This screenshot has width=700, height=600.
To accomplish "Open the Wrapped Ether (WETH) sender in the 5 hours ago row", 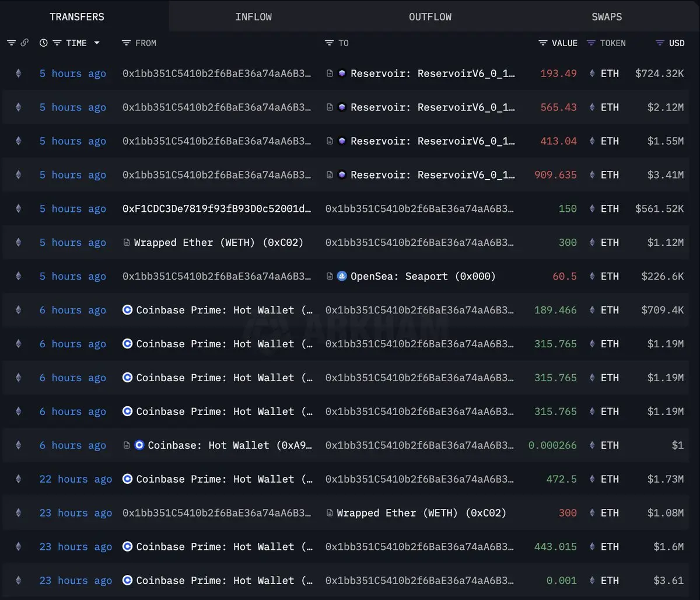I will coord(219,242).
